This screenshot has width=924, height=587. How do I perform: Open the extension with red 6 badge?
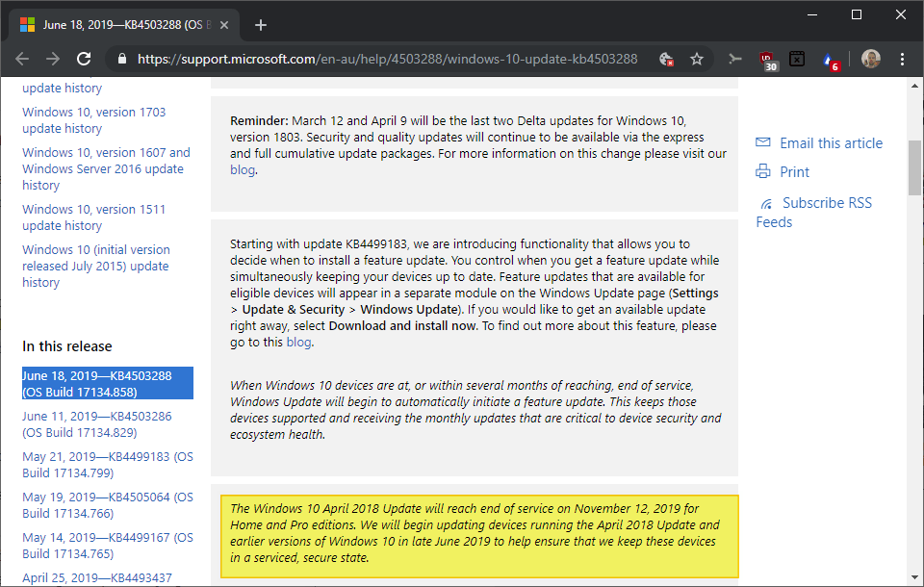(830, 61)
